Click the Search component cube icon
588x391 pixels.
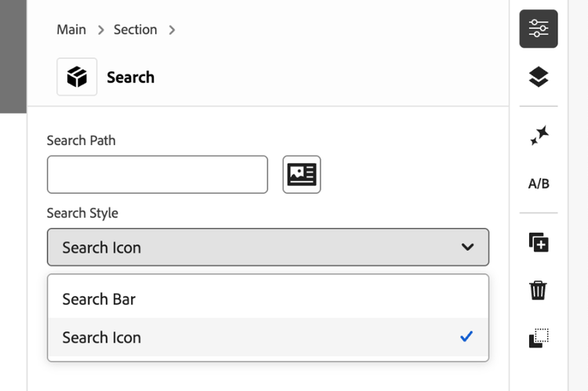click(77, 77)
